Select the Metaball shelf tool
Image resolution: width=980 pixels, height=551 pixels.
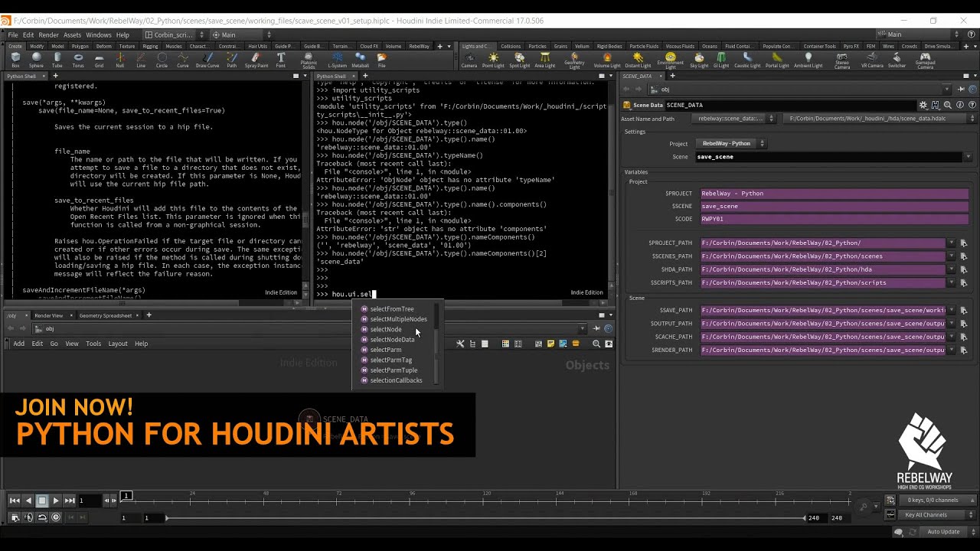click(x=360, y=60)
